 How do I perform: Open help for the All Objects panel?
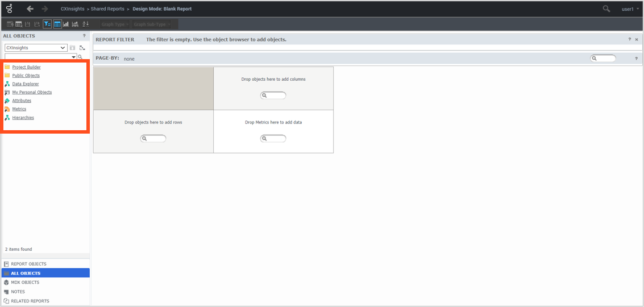tap(84, 36)
